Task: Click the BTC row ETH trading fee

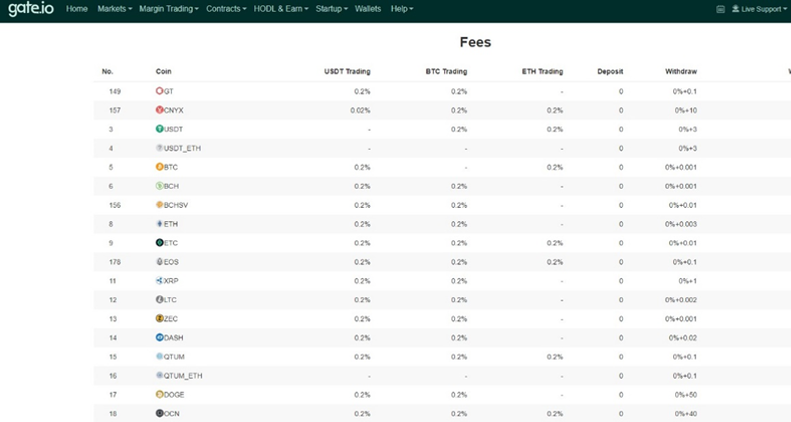Action: coord(555,167)
